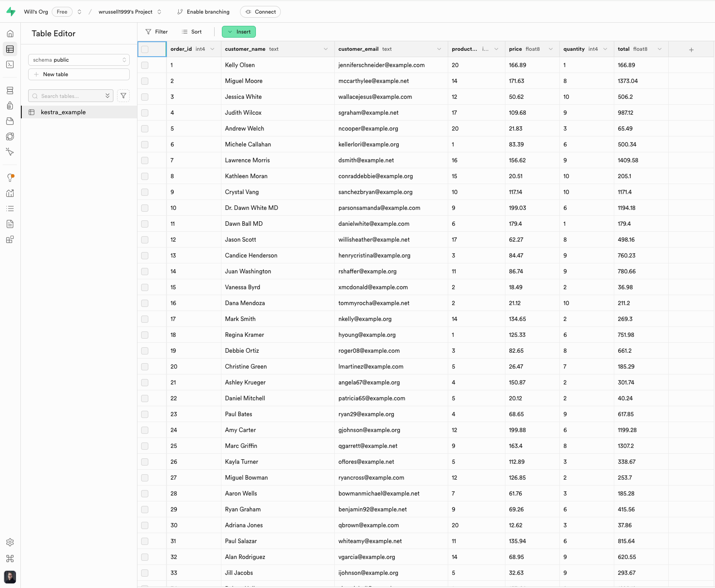Image resolution: width=715 pixels, height=588 pixels.
Task: Open Advisors lightbulb icon
Action: click(10, 178)
